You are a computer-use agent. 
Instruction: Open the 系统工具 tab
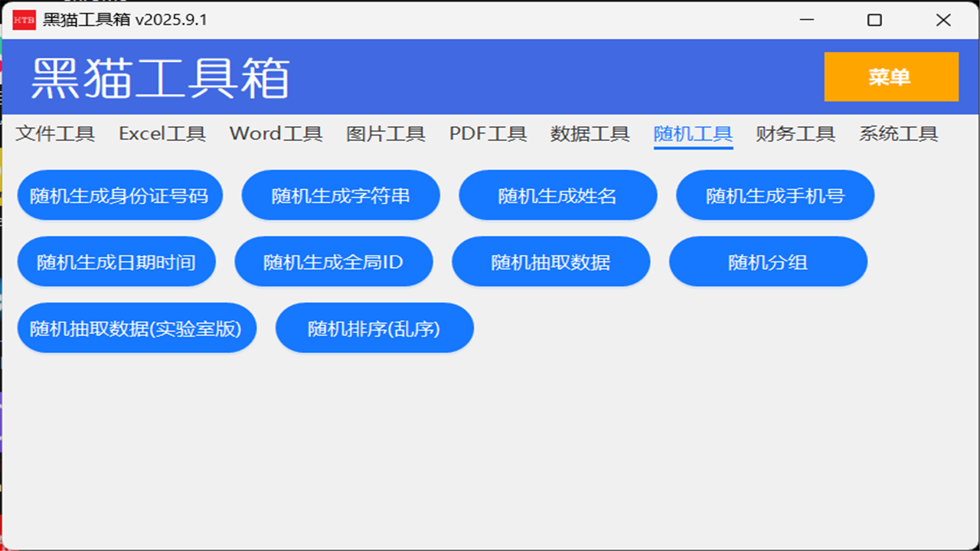point(897,134)
